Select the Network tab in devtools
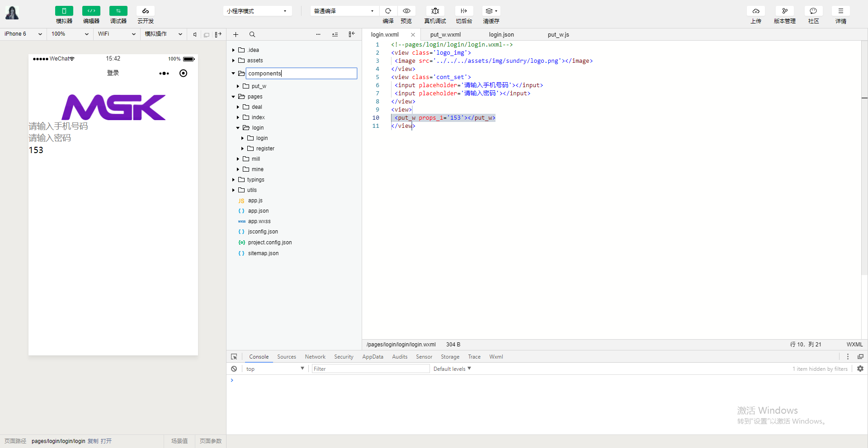 point(315,357)
